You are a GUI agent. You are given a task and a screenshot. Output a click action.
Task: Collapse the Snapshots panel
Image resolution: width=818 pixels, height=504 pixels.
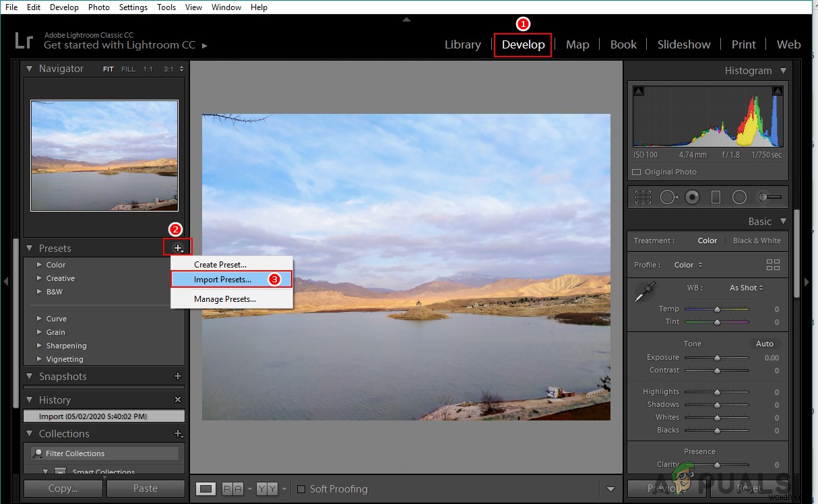(x=30, y=376)
